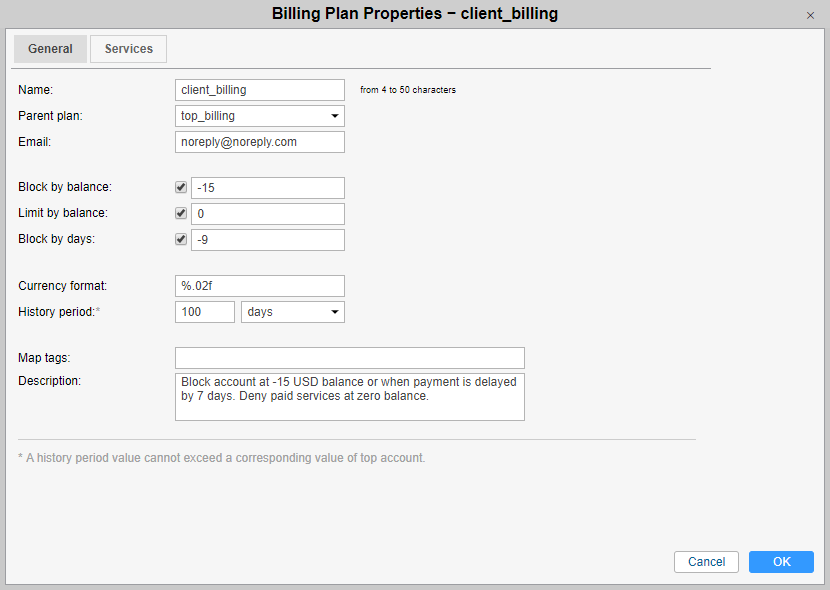Switch to the Services tab
This screenshot has height=590, width=830.
[x=128, y=49]
